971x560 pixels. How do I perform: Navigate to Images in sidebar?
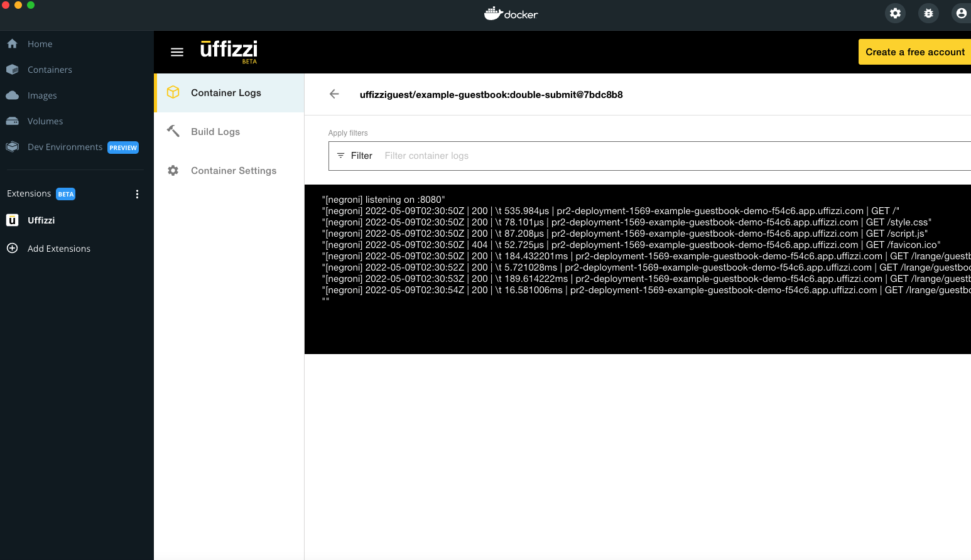(42, 95)
